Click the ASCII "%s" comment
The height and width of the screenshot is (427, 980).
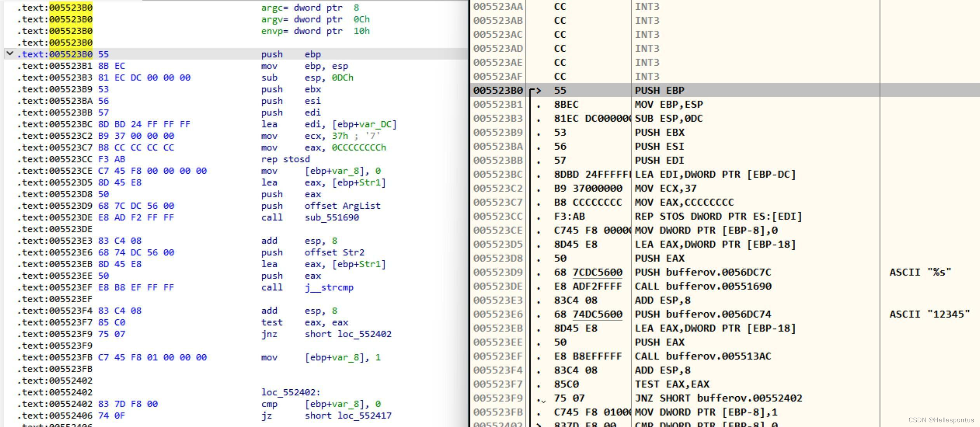click(920, 272)
